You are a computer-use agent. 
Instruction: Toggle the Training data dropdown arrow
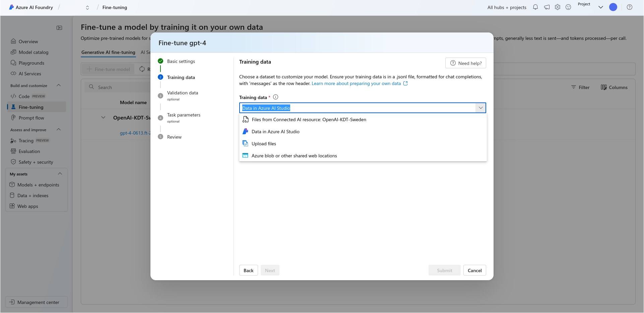[x=480, y=108]
